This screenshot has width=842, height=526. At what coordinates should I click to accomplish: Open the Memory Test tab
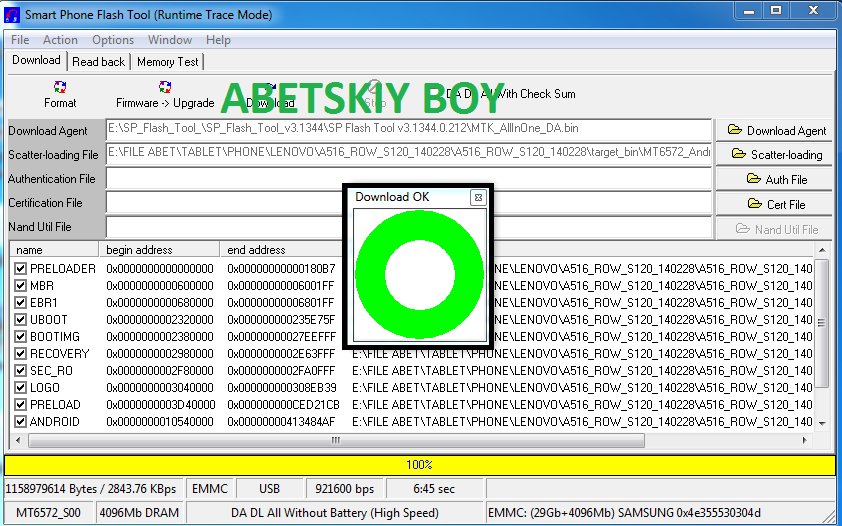click(x=168, y=62)
